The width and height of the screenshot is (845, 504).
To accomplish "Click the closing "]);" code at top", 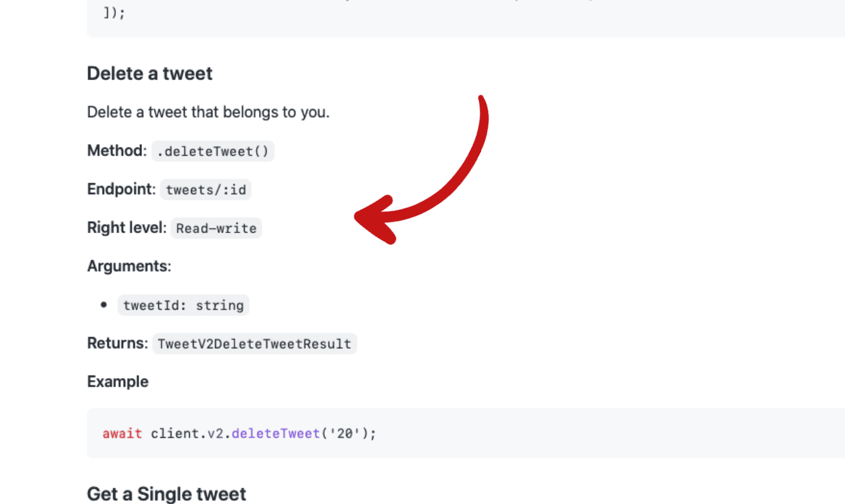I will tap(114, 13).
